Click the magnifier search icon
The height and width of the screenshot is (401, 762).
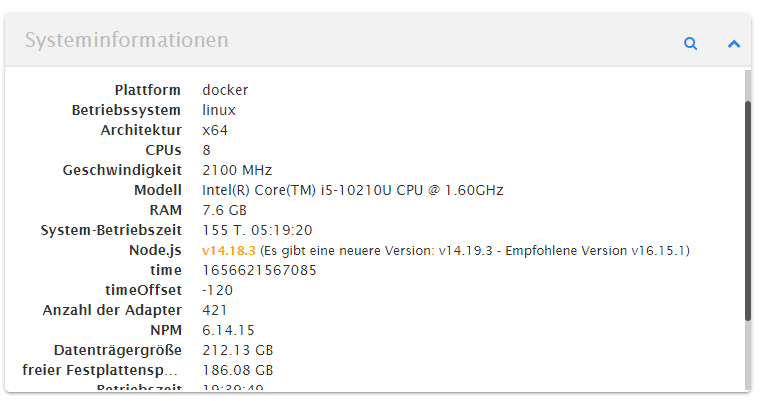coord(691,44)
